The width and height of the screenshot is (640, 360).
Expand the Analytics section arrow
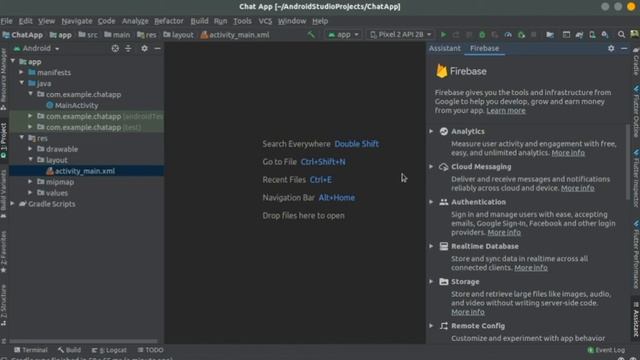click(431, 131)
